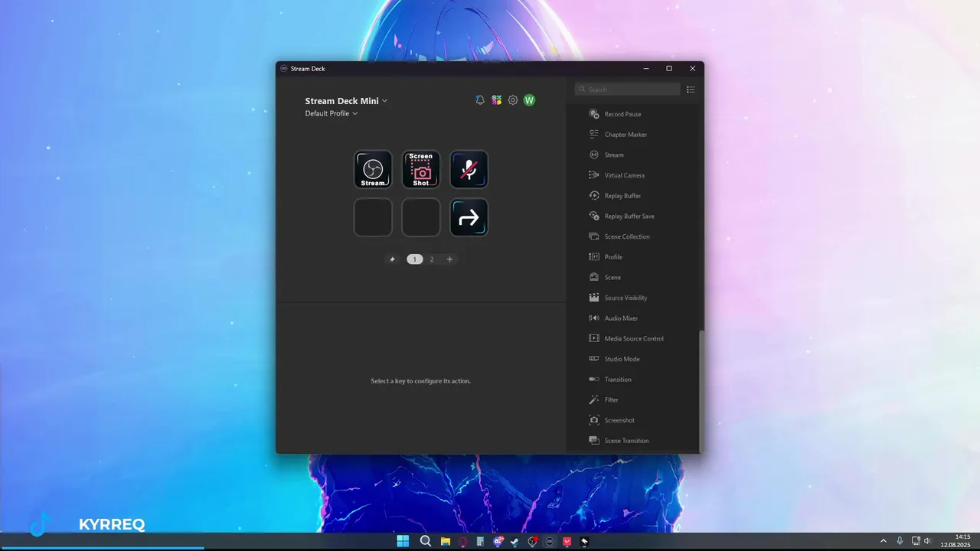980x551 pixels.
Task: Expand the Stream Deck Mini device dropdown
Action: coord(346,101)
